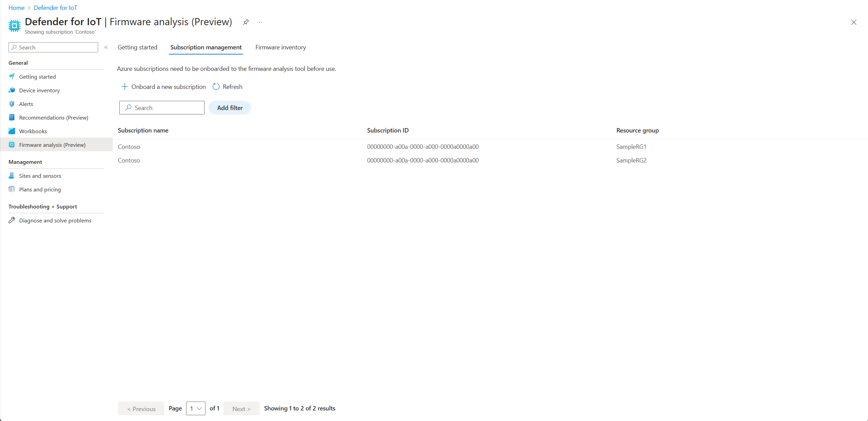The height and width of the screenshot is (421, 868).
Task: Click the plus icon for onboarding
Action: click(x=125, y=87)
